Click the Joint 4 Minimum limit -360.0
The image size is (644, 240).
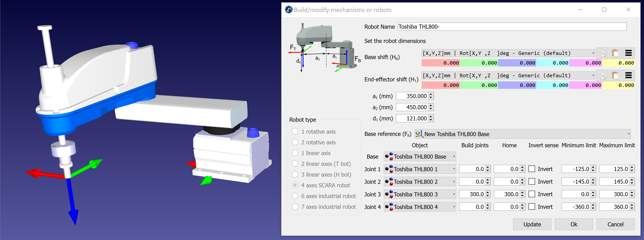click(577, 207)
